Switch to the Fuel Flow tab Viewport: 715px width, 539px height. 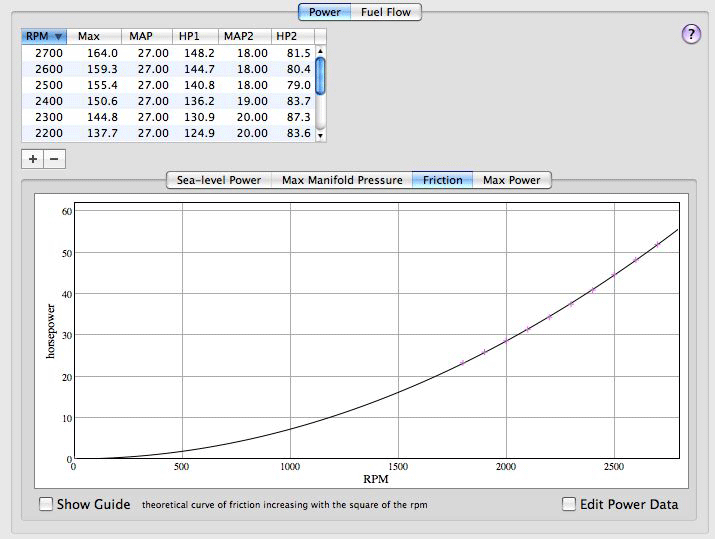pos(386,12)
